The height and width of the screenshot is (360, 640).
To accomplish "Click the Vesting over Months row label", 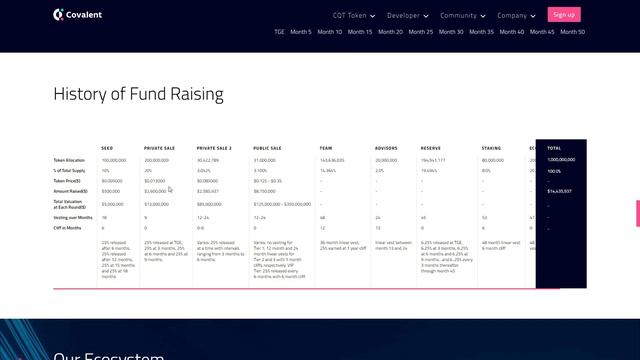I will coord(73,218).
